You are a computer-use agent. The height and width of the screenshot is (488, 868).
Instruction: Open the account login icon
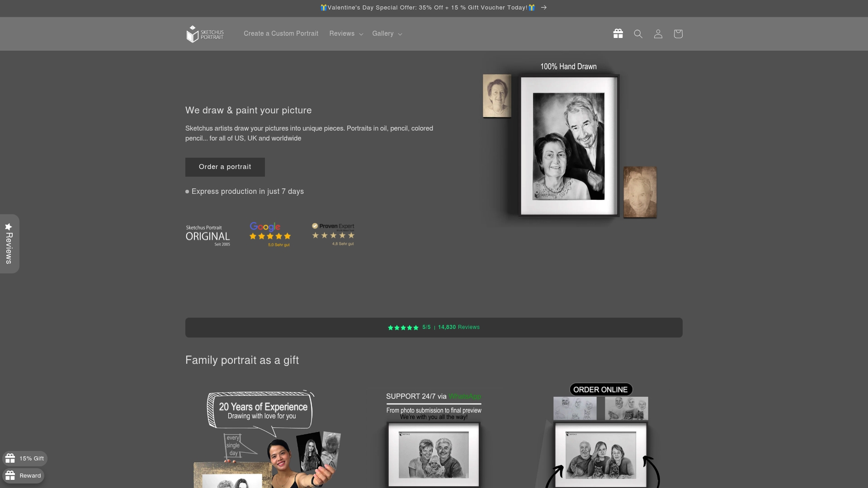[658, 33]
